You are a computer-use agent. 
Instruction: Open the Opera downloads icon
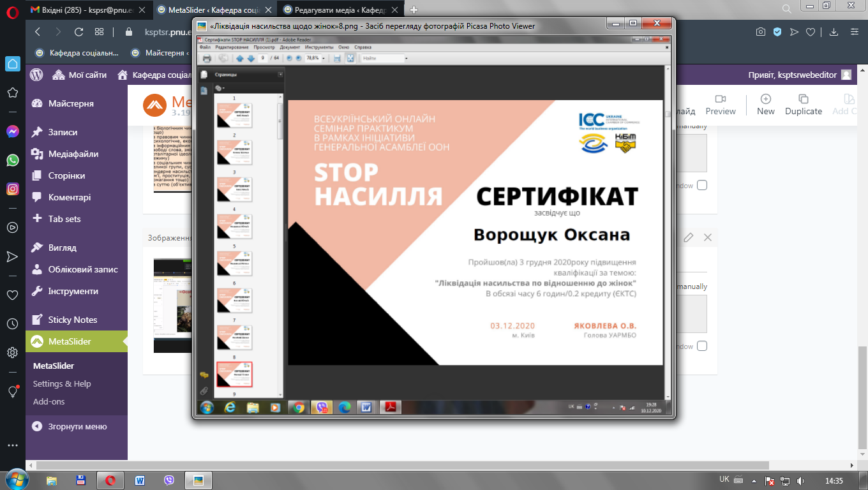pyautogui.click(x=834, y=32)
